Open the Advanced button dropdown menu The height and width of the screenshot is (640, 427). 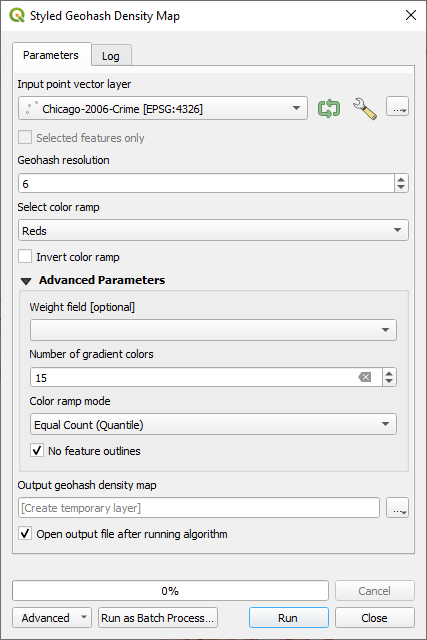(52, 618)
